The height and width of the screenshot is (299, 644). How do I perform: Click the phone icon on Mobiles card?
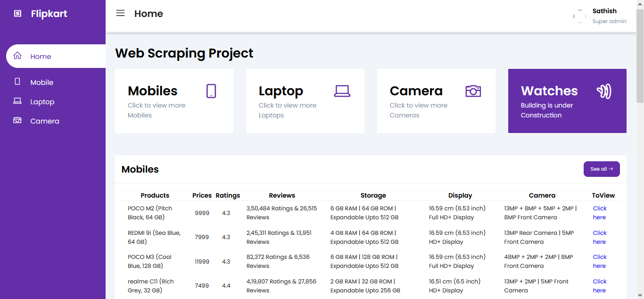211,91
